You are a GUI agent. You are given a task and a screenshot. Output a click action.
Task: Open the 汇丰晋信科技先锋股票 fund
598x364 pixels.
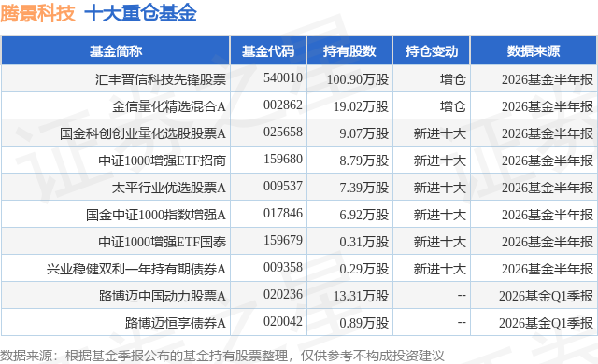[161, 79]
